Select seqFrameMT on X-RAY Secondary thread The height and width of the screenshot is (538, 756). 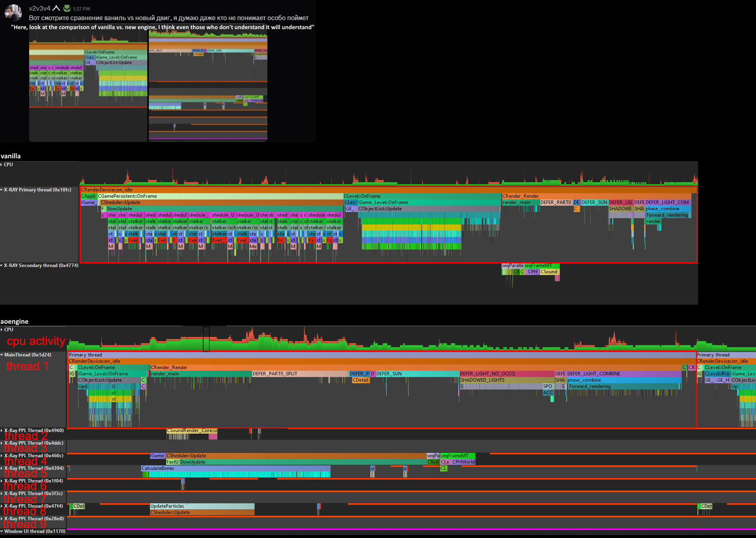[x=541, y=265]
